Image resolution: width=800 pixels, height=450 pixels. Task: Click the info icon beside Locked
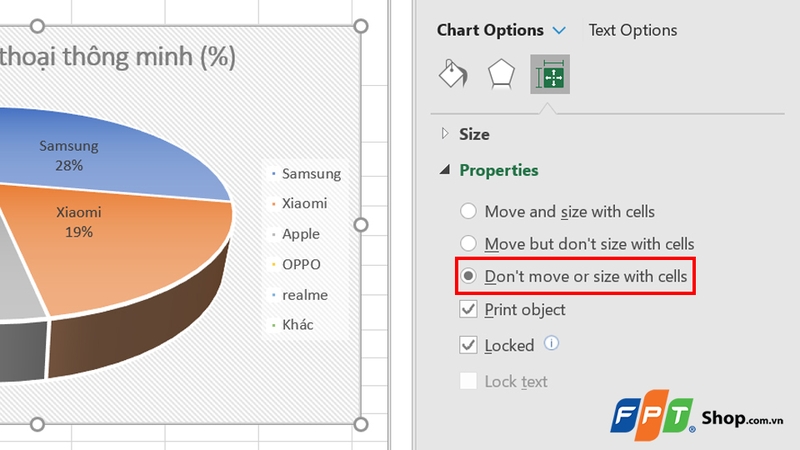551,344
